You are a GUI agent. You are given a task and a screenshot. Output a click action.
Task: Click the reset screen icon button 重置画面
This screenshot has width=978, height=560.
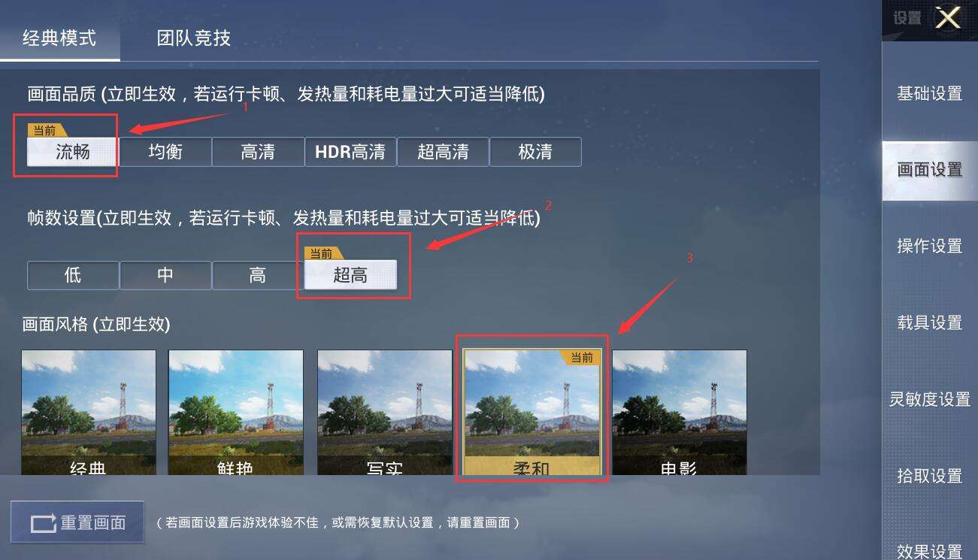tap(77, 522)
